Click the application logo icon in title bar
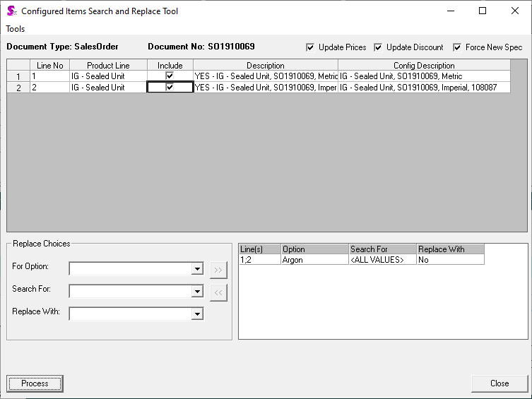This screenshot has height=399, width=532. click(x=11, y=11)
